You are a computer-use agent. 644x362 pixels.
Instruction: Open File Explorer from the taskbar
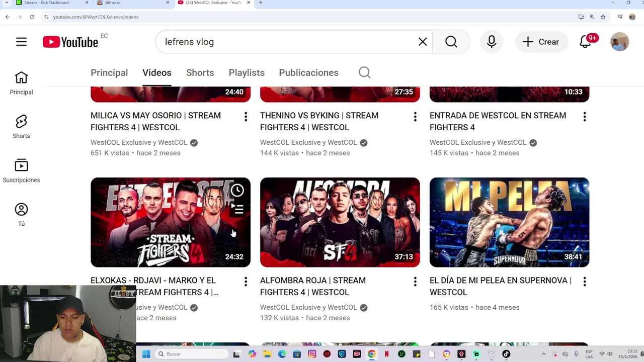click(x=267, y=354)
